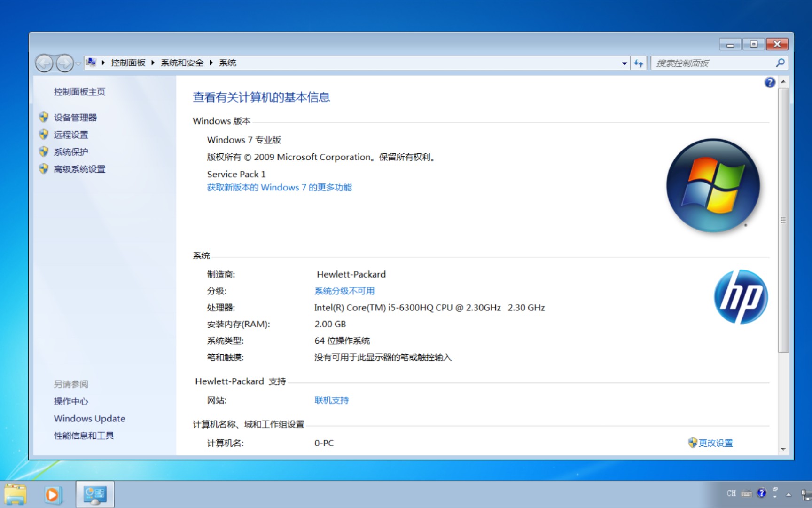Open 控制面板主页 in the sidebar

pyautogui.click(x=79, y=92)
